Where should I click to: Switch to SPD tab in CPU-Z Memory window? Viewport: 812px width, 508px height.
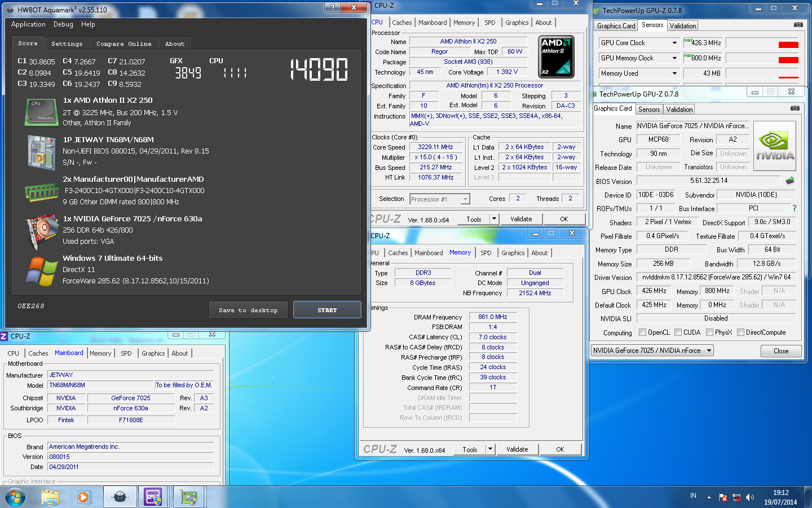pyautogui.click(x=486, y=253)
